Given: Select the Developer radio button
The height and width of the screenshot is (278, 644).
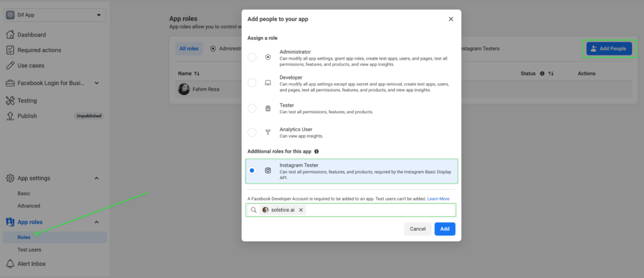Looking at the screenshot, I should [252, 83].
